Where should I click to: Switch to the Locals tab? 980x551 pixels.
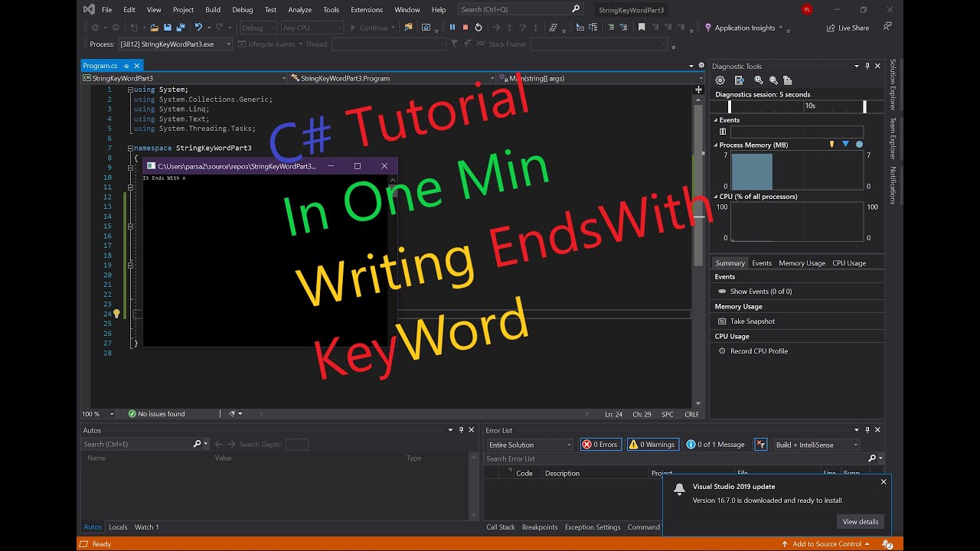pyautogui.click(x=118, y=527)
